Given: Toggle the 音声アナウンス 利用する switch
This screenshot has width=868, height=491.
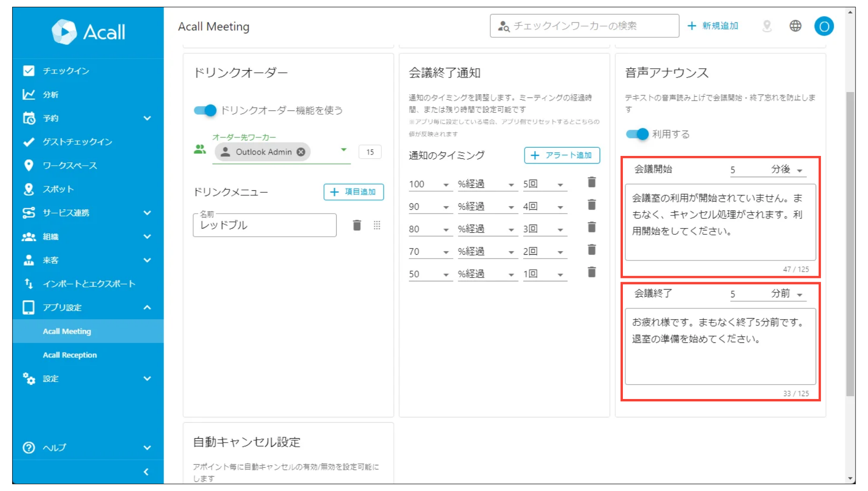Looking at the screenshot, I should pos(637,134).
